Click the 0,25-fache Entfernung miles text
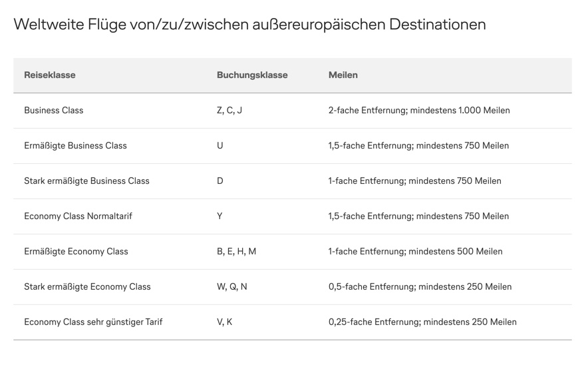 [422, 322]
